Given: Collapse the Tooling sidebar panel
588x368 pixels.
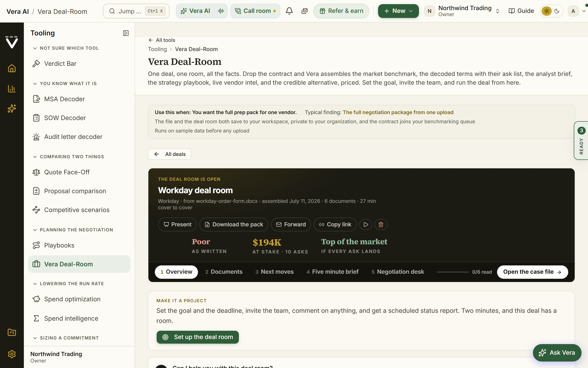Looking at the screenshot, I should click(x=126, y=33).
